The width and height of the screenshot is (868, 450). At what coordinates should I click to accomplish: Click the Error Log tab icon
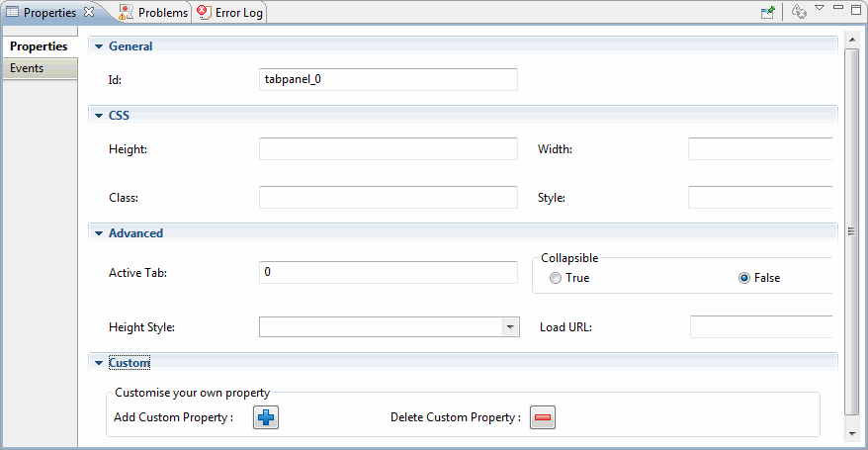pyautogui.click(x=205, y=12)
